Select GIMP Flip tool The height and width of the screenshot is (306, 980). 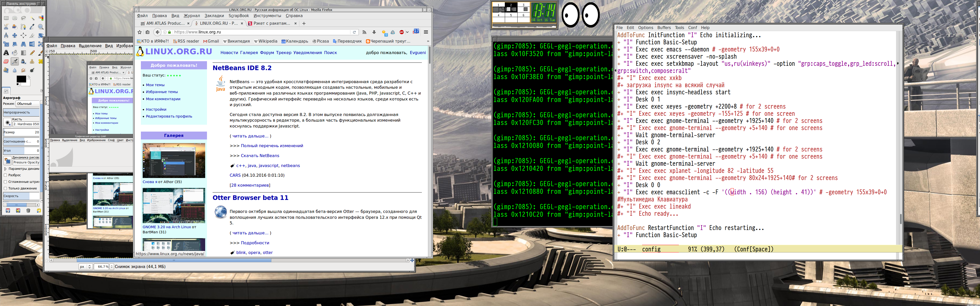pyautogui.click(x=32, y=44)
